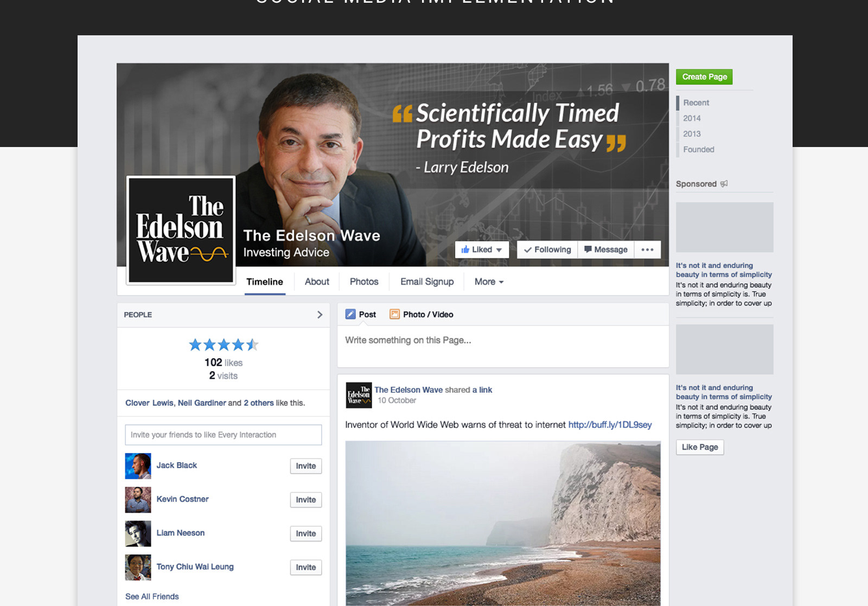This screenshot has width=868, height=606.
Task: Click the post's Edelson Wave avatar
Action: [x=359, y=395]
